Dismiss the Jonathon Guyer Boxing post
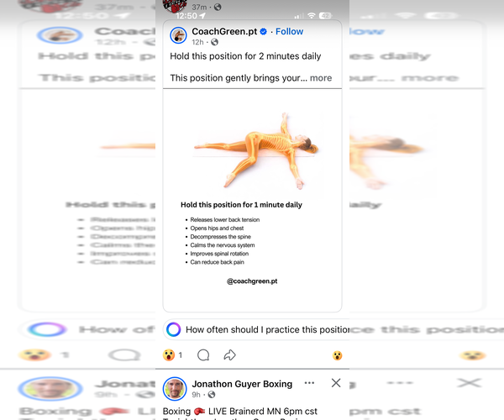Screen dimensions: 504x420 [x=336, y=383]
